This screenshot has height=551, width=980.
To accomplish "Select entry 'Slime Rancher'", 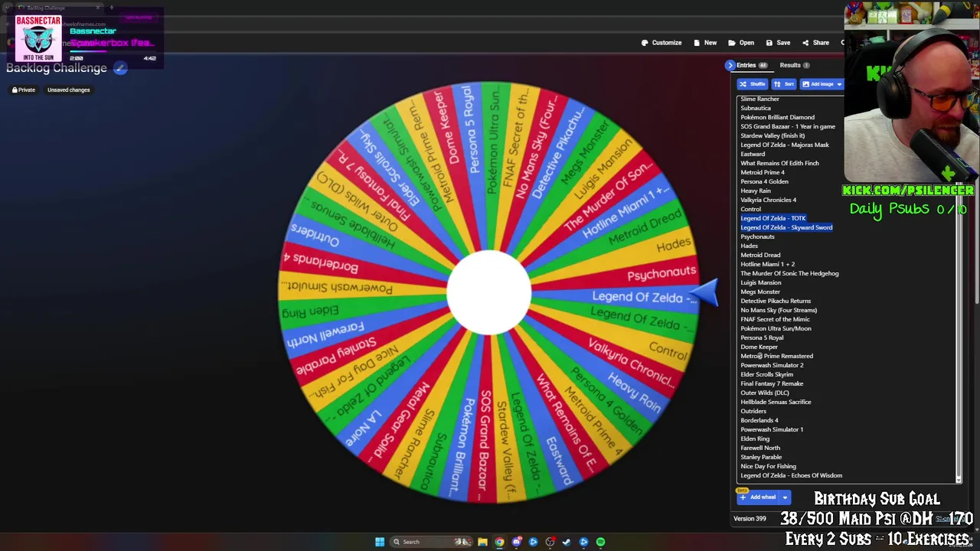I will pyautogui.click(x=759, y=99).
